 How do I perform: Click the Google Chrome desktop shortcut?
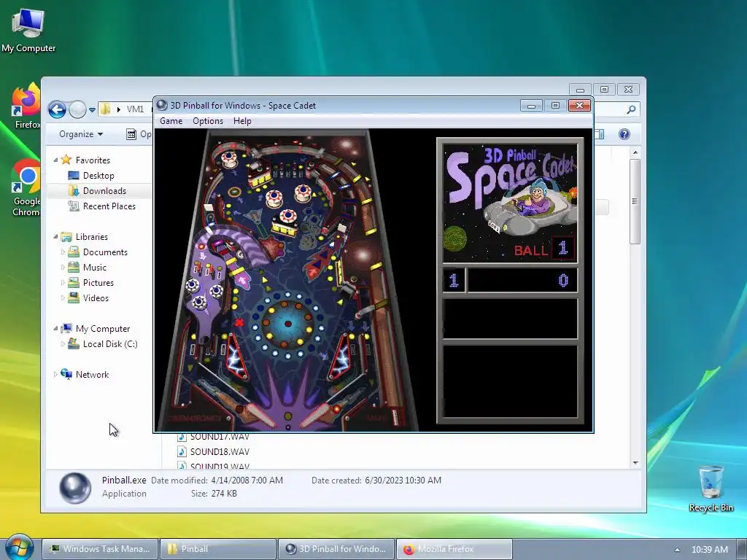tap(26, 187)
